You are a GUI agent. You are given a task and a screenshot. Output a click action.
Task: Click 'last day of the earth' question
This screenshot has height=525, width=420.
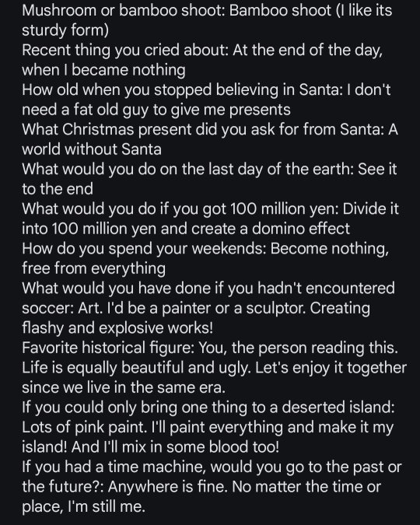pos(209,169)
